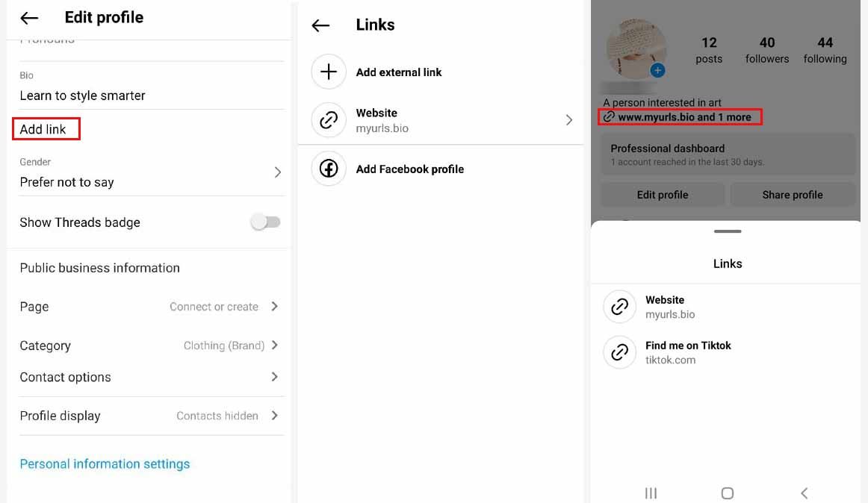Tap the Facebook icon beside Add Facebook profile

tap(329, 169)
